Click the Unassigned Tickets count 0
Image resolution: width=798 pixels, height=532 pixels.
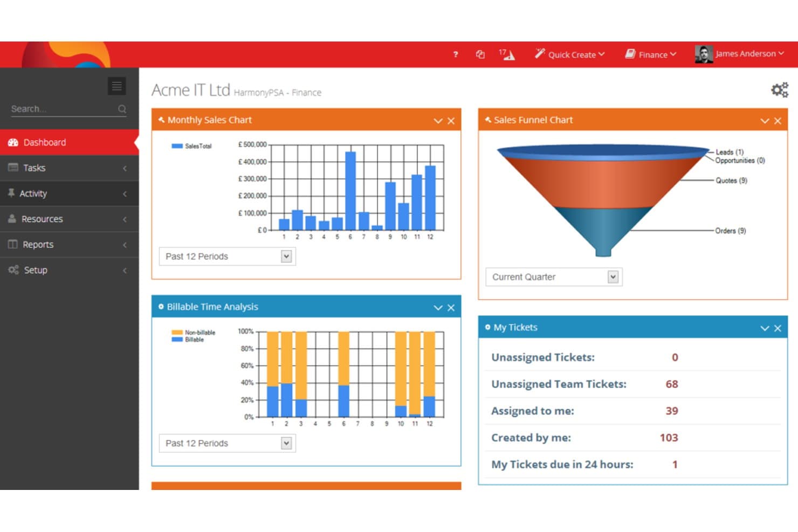click(x=675, y=357)
